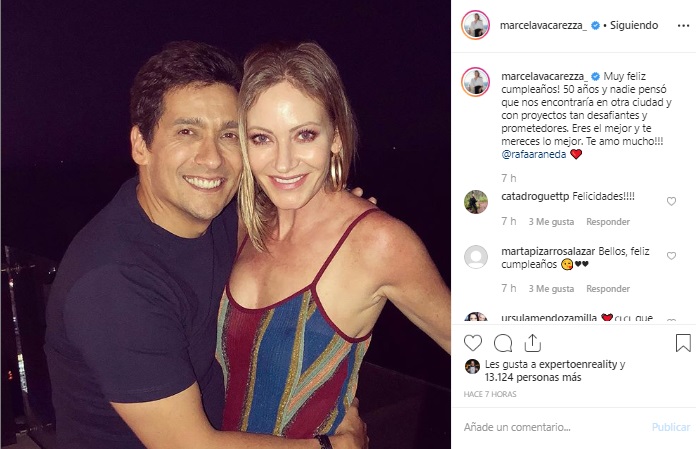Screen dimensions: 696x449
Task: Reply to catadroguettp with Responder
Action: click(608, 221)
